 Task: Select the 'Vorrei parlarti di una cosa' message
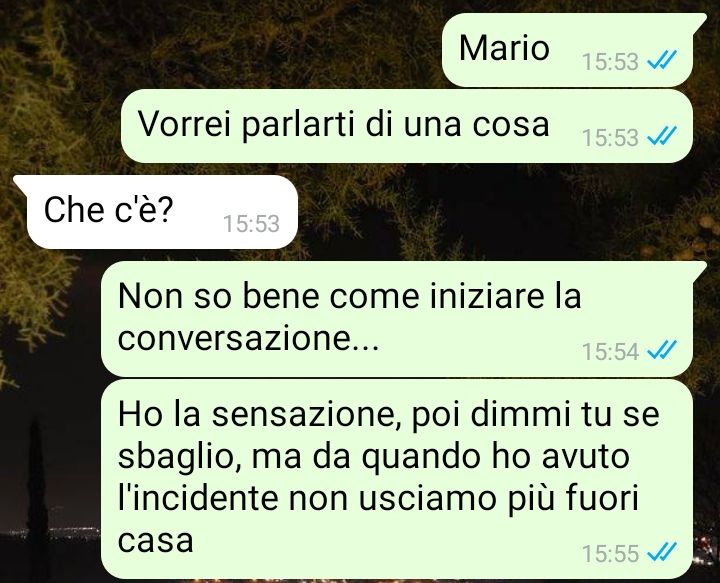click(407, 126)
